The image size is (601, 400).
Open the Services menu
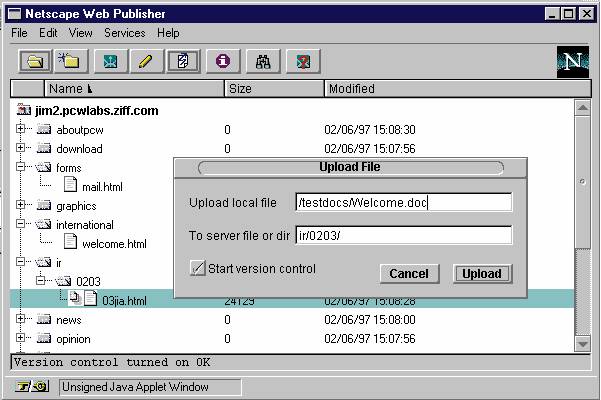tap(124, 33)
